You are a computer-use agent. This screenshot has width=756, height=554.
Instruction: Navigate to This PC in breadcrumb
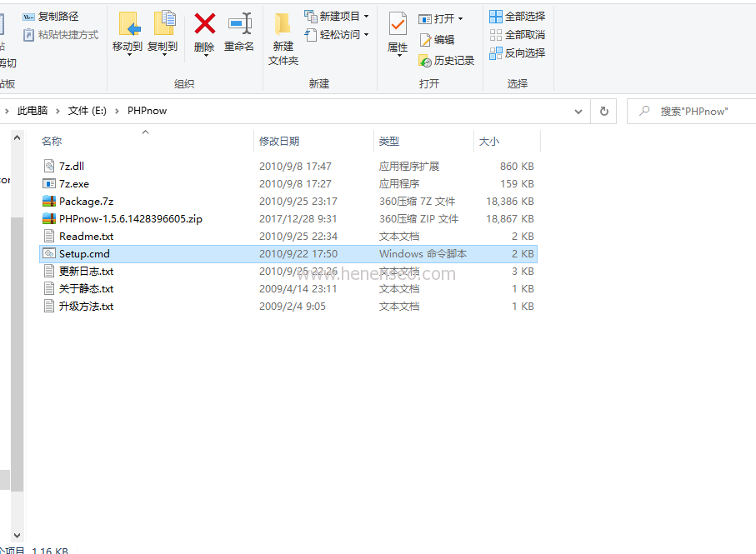pyautogui.click(x=33, y=111)
